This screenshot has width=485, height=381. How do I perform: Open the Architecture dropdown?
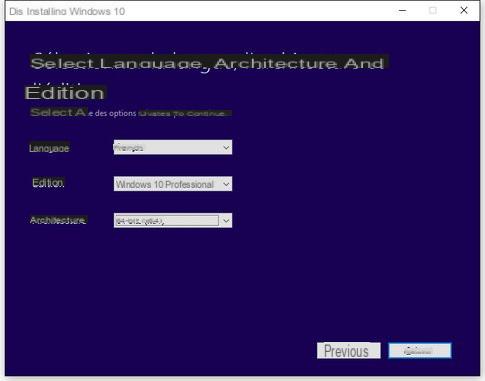pos(173,220)
